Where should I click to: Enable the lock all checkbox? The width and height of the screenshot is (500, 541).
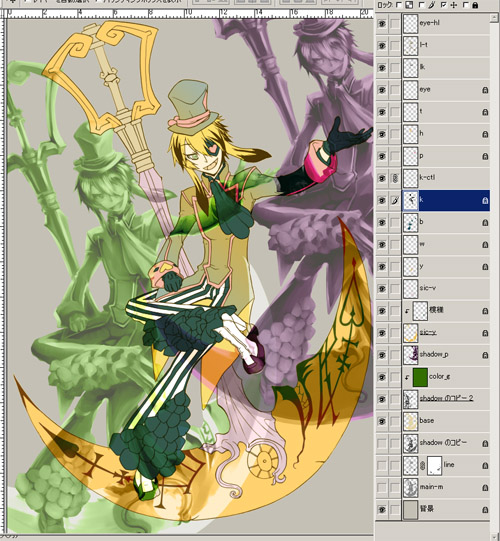coord(465,5)
